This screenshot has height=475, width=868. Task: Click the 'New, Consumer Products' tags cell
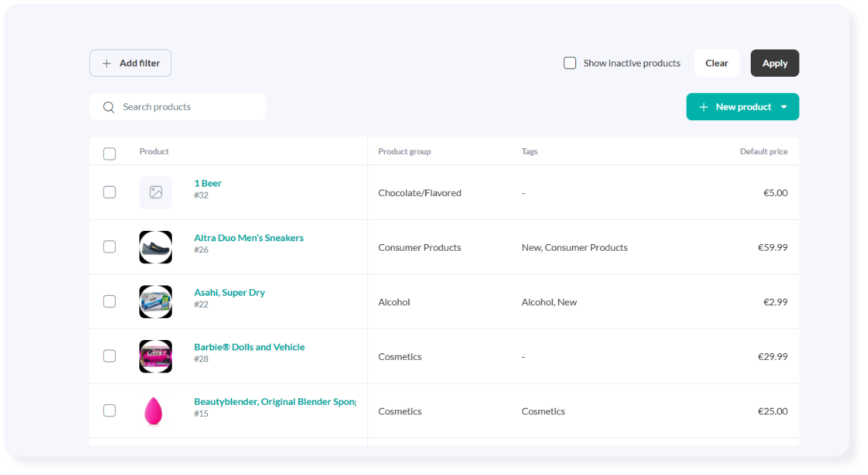574,248
